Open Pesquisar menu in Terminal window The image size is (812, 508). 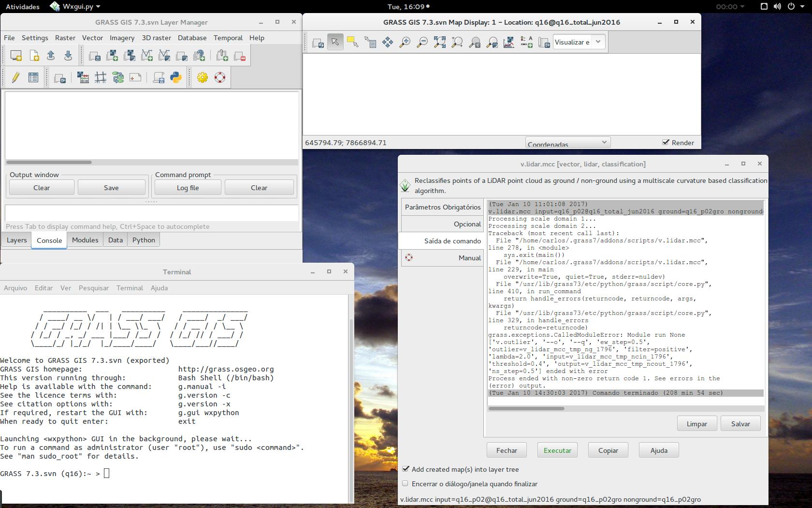(x=94, y=288)
